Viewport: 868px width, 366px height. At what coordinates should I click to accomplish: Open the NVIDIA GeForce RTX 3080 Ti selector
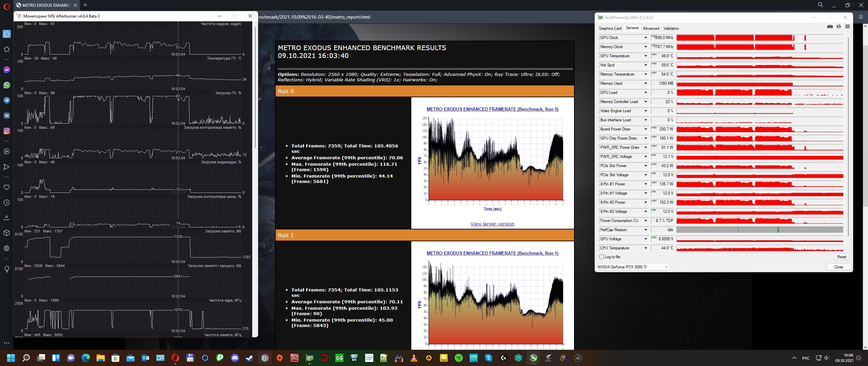click(x=633, y=267)
